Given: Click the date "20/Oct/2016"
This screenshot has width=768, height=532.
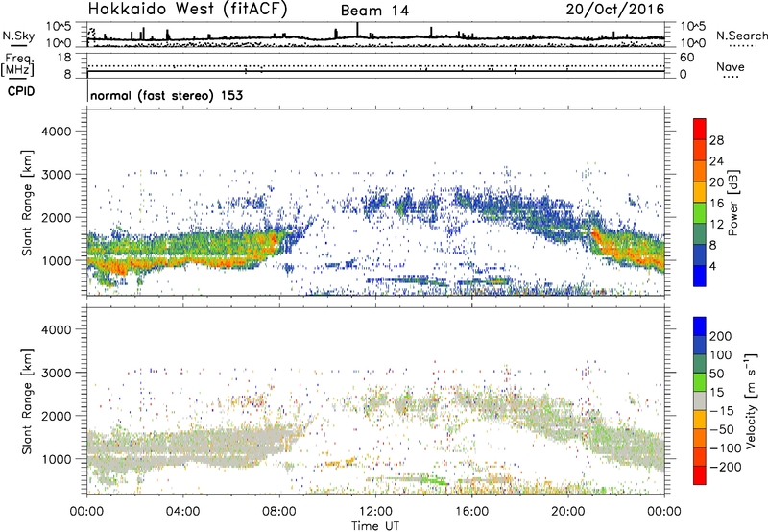Looking at the screenshot, I should tap(615, 10).
